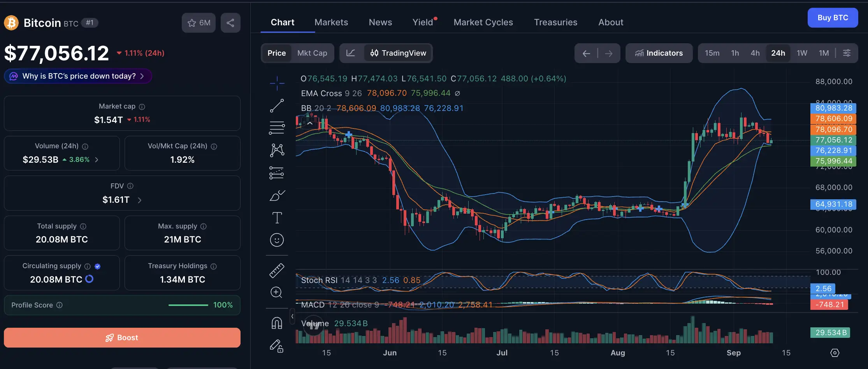Click redo arrow on chart toolbar
The height and width of the screenshot is (369, 868).
(x=609, y=53)
